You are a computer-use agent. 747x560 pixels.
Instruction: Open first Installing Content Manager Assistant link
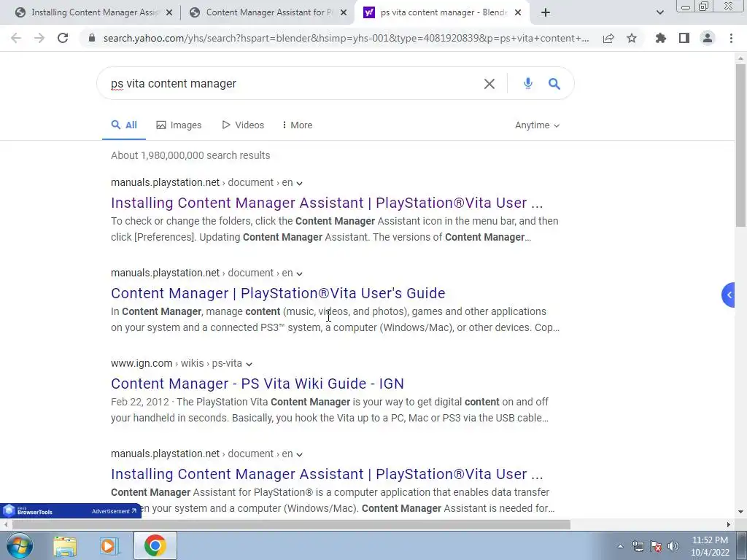click(327, 203)
